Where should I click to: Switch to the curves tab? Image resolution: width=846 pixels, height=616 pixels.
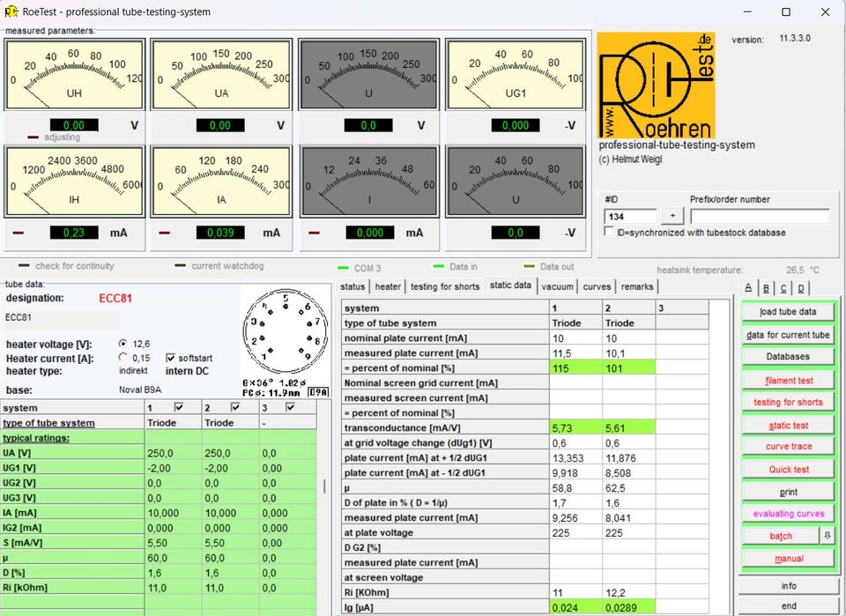[597, 286]
